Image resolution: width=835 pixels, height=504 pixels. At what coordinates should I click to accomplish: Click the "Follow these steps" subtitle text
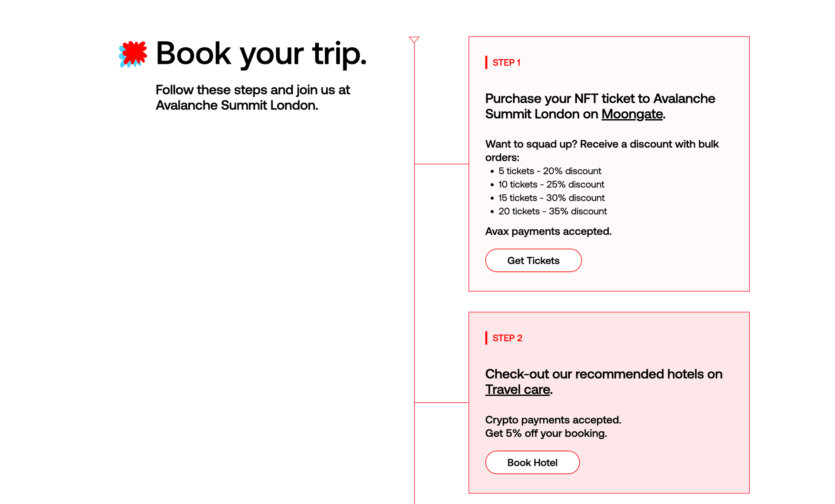(x=253, y=97)
